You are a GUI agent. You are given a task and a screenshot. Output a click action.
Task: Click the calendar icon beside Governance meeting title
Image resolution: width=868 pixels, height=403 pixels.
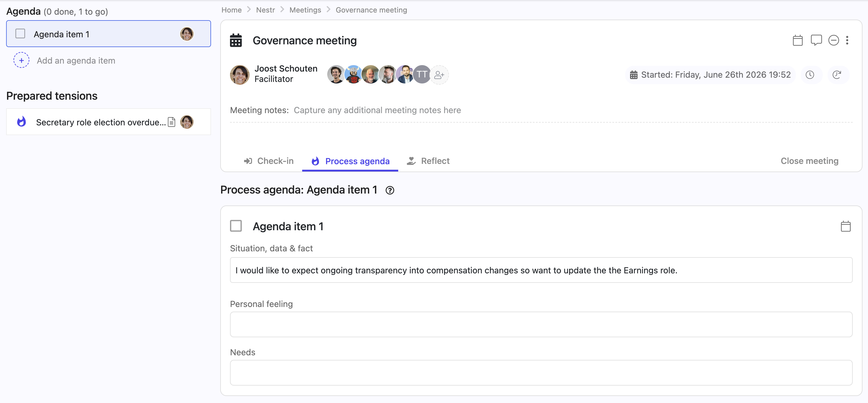pyautogui.click(x=236, y=40)
